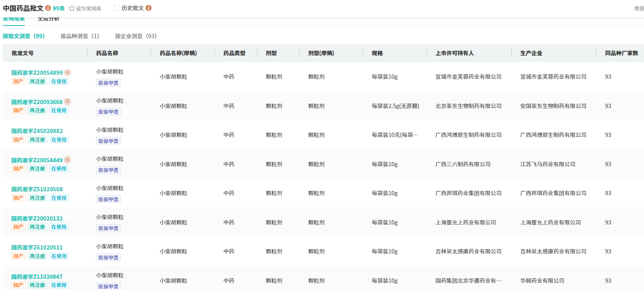
Task: Open approval record 国药准字Z51020508
Action: coord(37,189)
